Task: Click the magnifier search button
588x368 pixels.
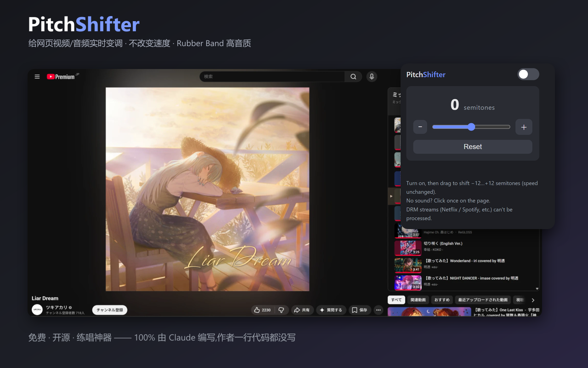Action: pos(353,77)
